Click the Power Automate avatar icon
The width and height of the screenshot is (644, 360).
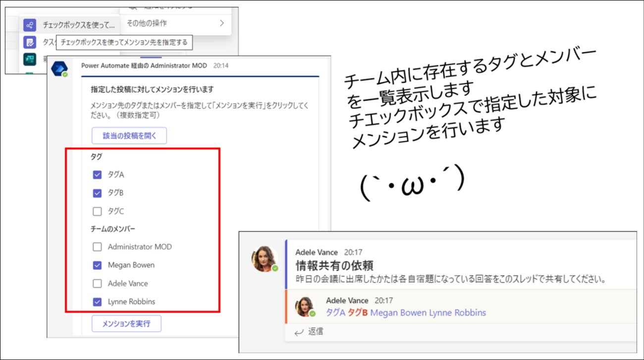(59, 68)
